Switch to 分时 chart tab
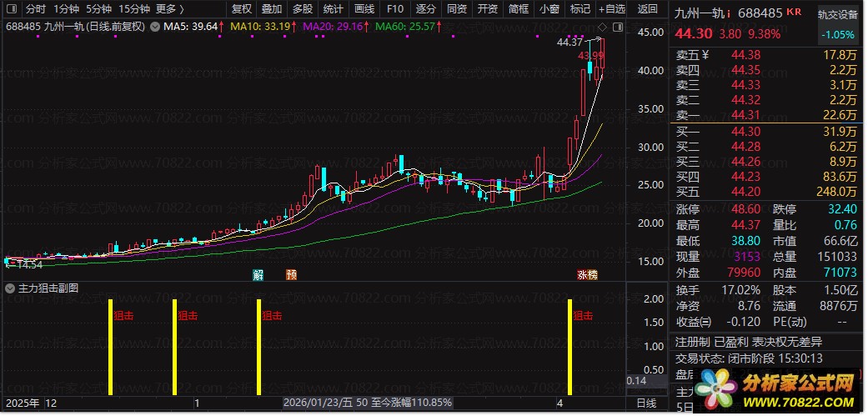The image size is (868, 416). click(36, 9)
